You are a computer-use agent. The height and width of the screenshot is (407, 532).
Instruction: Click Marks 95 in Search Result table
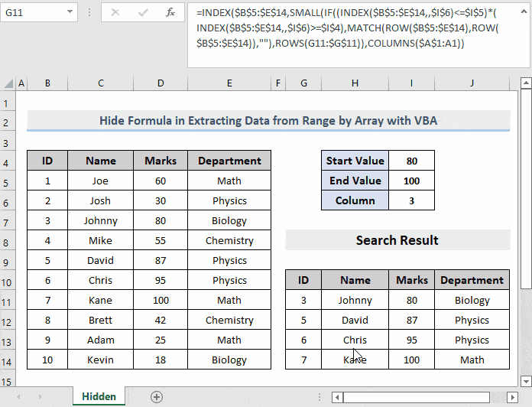[x=411, y=340]
